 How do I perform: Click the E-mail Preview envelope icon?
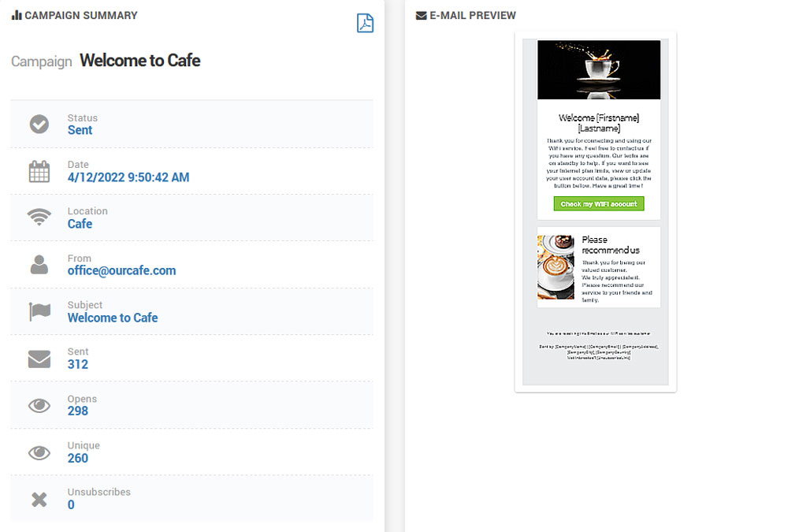pos(421,16)
